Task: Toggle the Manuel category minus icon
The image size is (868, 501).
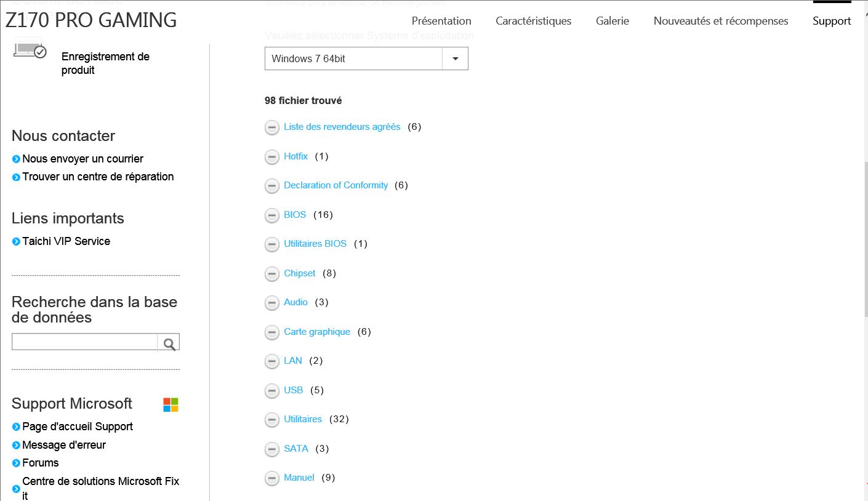Action: [x=272, y=478]
